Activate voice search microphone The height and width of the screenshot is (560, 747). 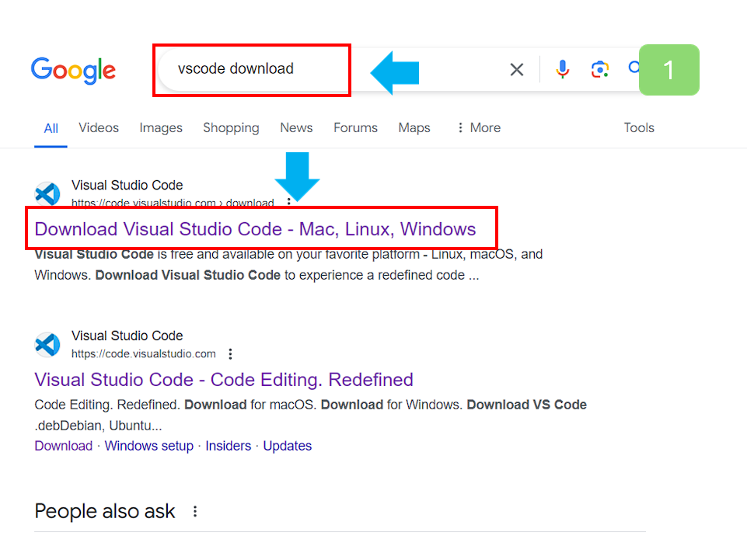click(x=562, y=69)
